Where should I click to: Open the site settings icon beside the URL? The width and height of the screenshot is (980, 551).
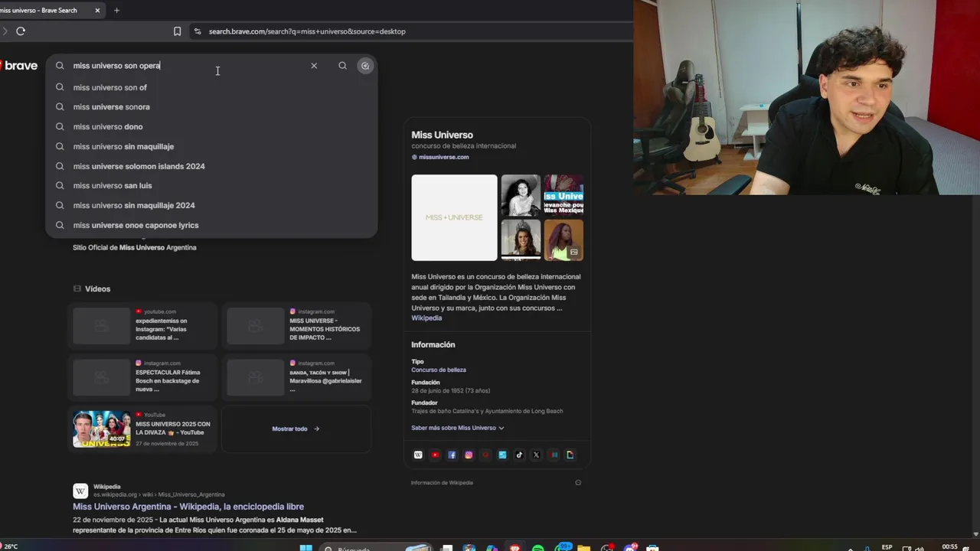point(198,31)
